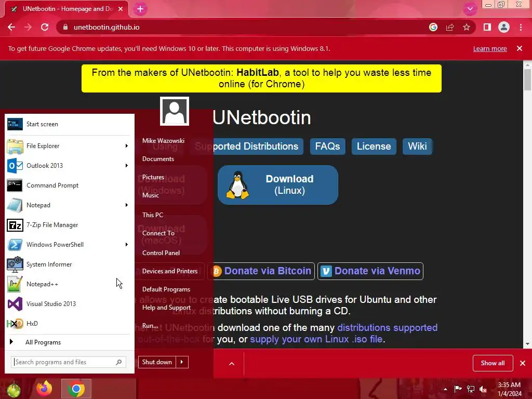This screenshot has width=532, height=399.
Task: Open a new Chrome tab
Action: click(140, 9)
